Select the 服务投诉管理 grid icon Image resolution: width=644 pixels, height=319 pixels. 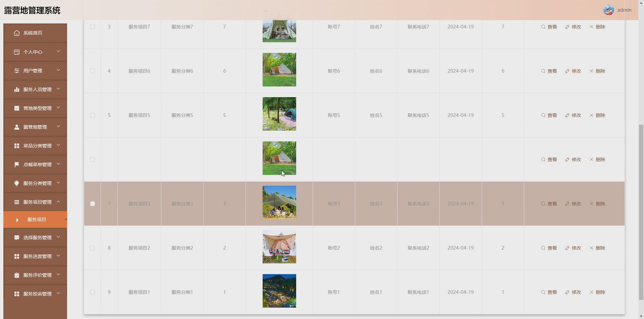(17, 294)
